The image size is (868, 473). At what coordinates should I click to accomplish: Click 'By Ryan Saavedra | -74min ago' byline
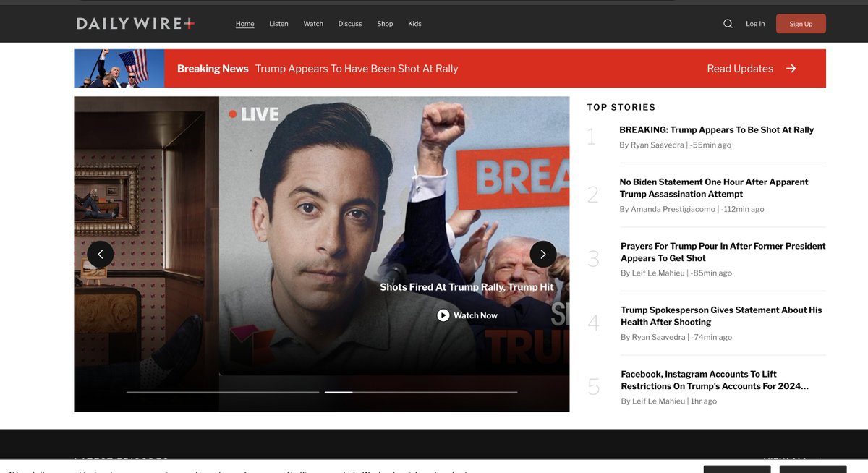pos(676,337)
